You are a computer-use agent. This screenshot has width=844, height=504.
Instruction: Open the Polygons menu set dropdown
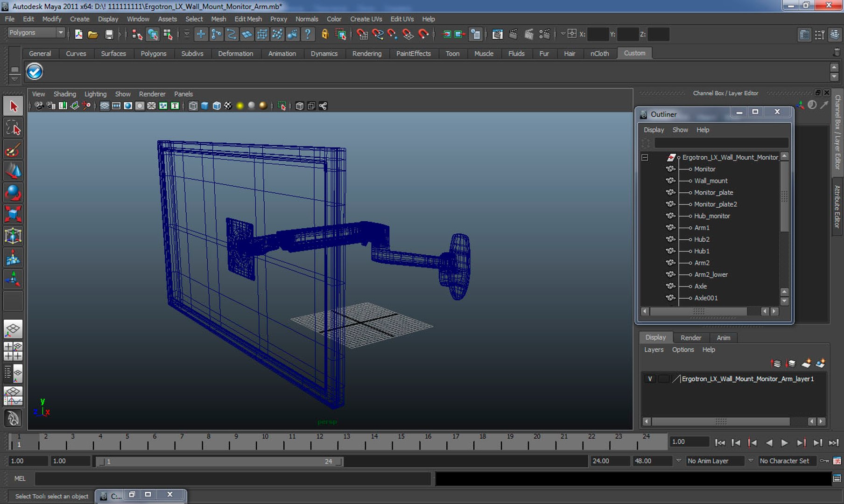[36, 33]
